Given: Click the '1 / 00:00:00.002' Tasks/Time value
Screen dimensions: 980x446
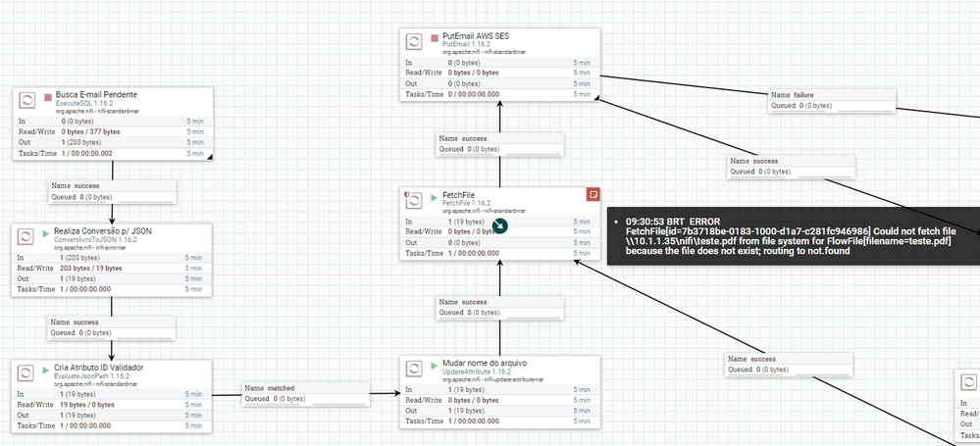Looking at the screenshot, I should (87, 154).
